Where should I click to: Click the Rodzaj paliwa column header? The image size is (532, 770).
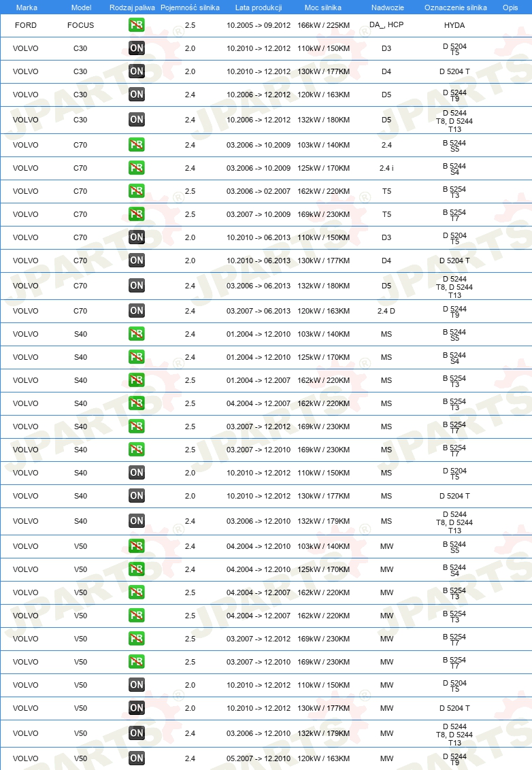(132, 7)
